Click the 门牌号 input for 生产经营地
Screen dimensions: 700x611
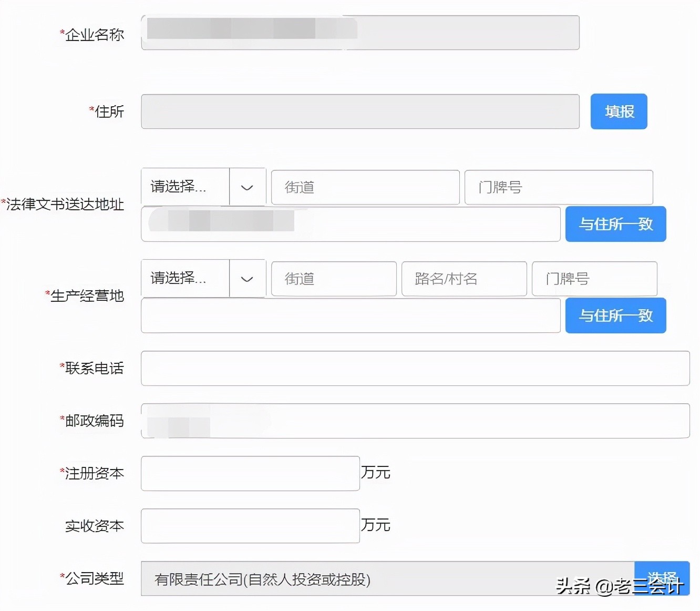point(594,279)
